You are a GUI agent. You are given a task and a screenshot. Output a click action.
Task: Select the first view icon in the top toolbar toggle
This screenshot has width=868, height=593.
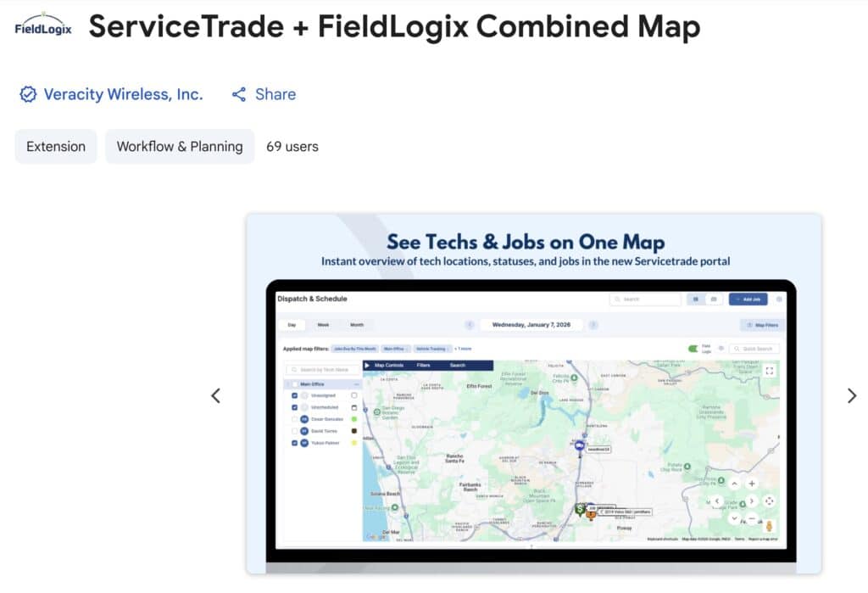pyautogui.click(x=696, y=299)
